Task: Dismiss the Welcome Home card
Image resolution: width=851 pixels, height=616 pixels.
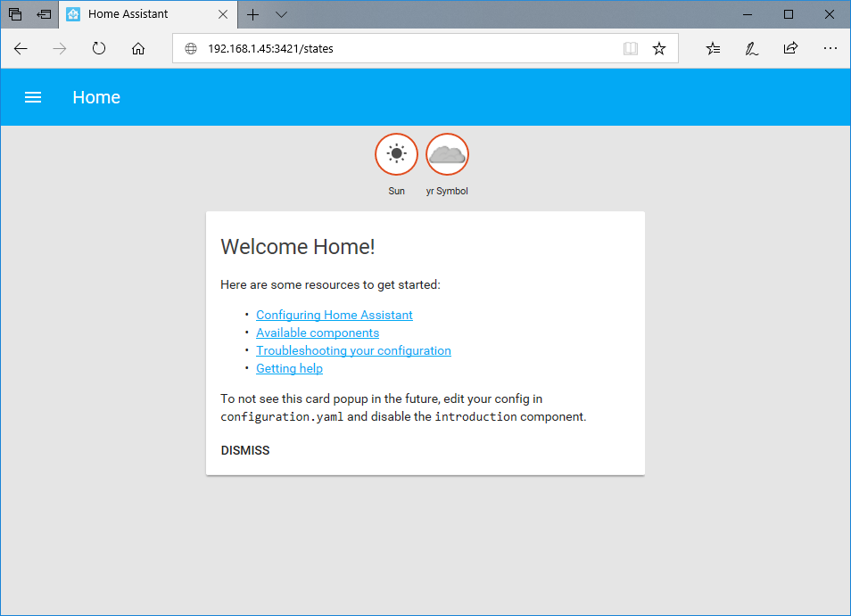Action: [x=245, y=450]
